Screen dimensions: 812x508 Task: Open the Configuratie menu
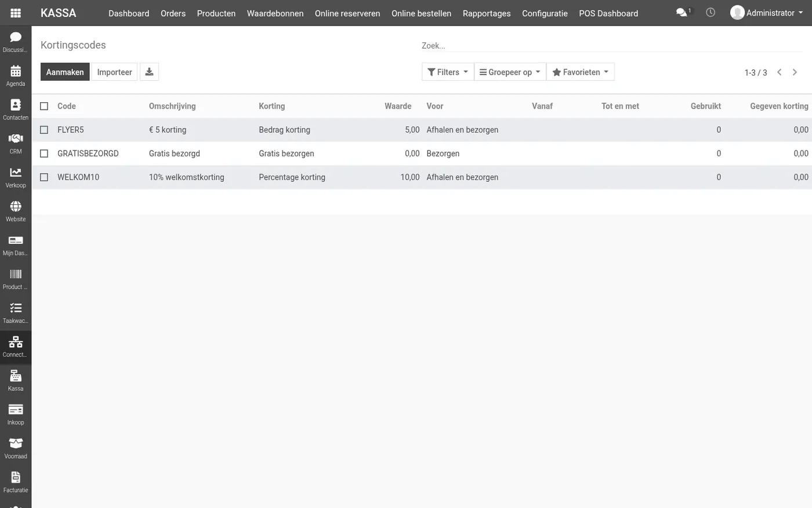[x=545, y=13]
